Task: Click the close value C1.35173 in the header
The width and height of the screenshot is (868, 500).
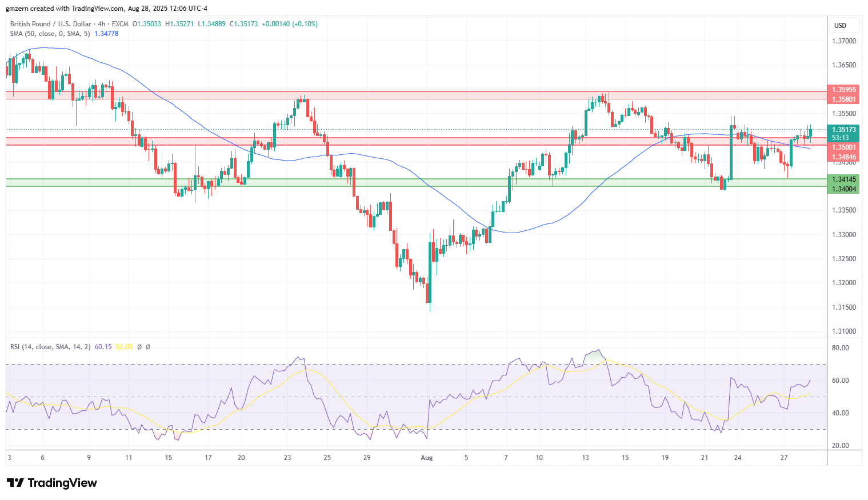Action: [x=243, y=24]
